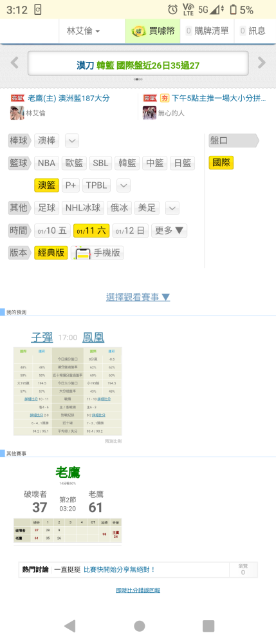Select the SBL league
The image size is (276, 644).
pyautogui.click(x=101, y=163)
